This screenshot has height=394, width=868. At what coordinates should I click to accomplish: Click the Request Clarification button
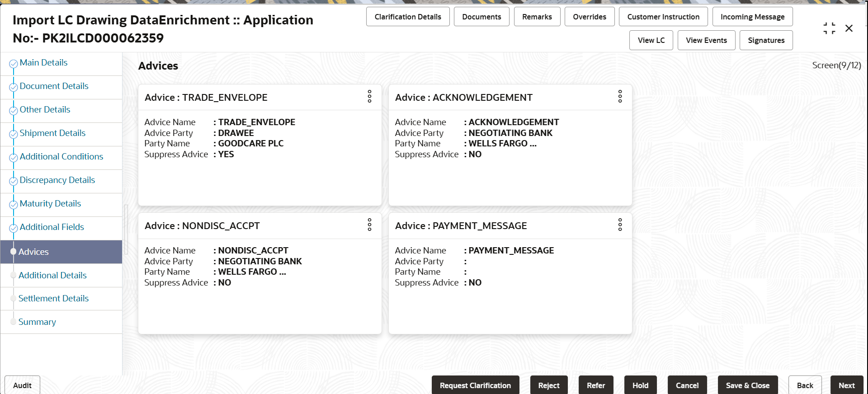(475, 385)
